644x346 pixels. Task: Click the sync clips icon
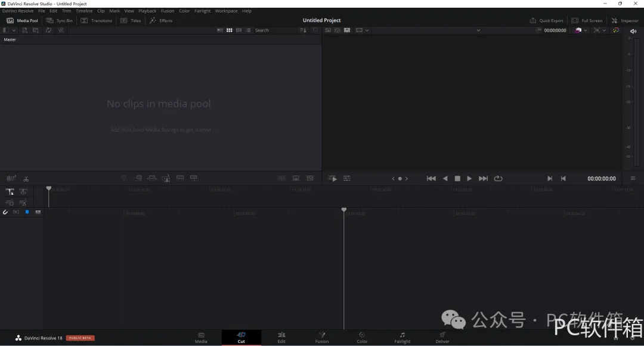click(48, 30)
